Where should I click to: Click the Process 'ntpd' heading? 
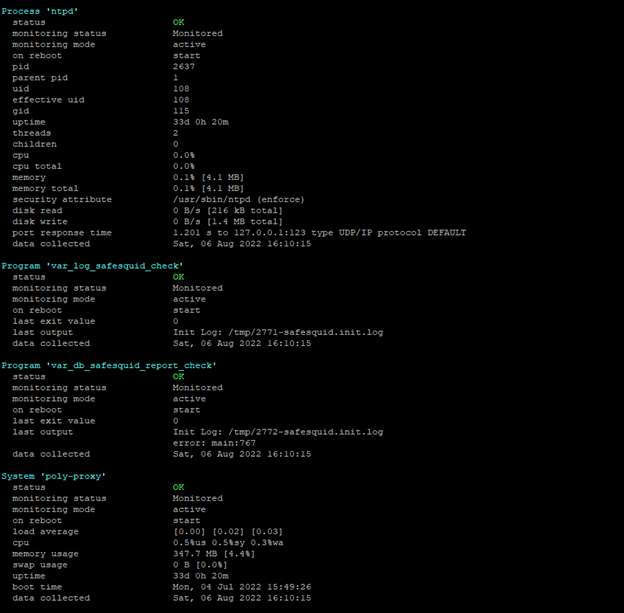coord(39,11)
